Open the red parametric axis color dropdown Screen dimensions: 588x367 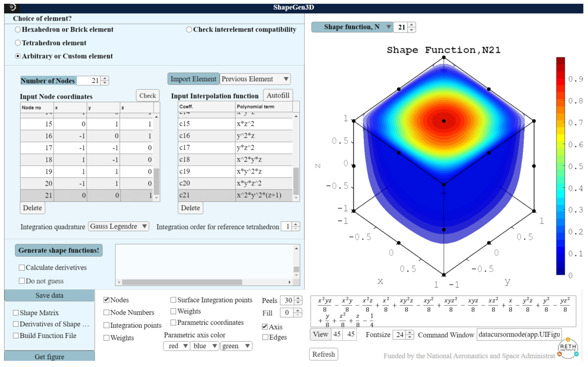click(177, 346)
